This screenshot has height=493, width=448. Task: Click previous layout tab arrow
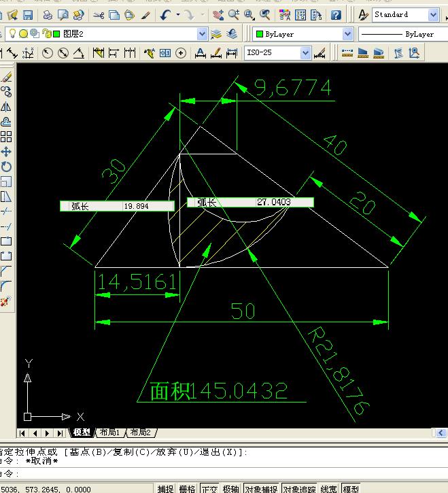click(35, 433)
